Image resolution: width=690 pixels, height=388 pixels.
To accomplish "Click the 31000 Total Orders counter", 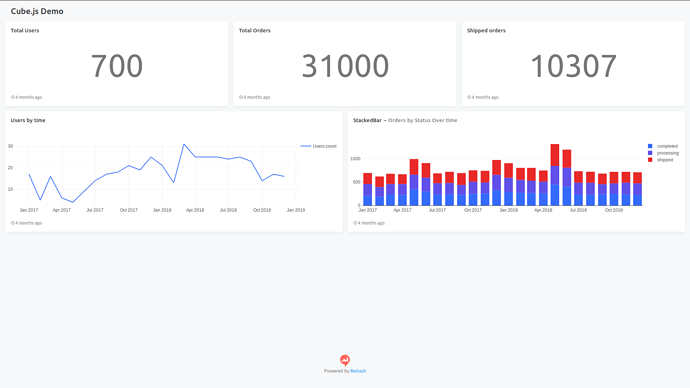I will (x=345, y=66).
